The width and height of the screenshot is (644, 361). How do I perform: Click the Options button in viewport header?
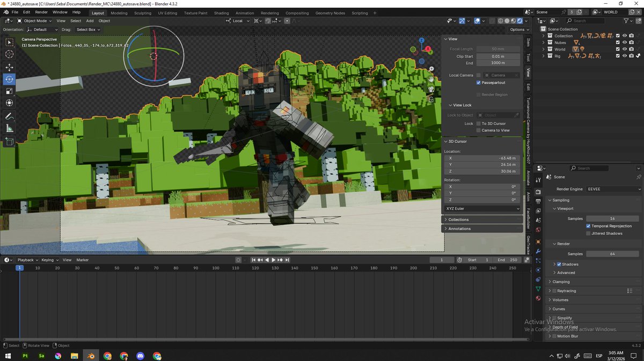click(x=517, y=30)
